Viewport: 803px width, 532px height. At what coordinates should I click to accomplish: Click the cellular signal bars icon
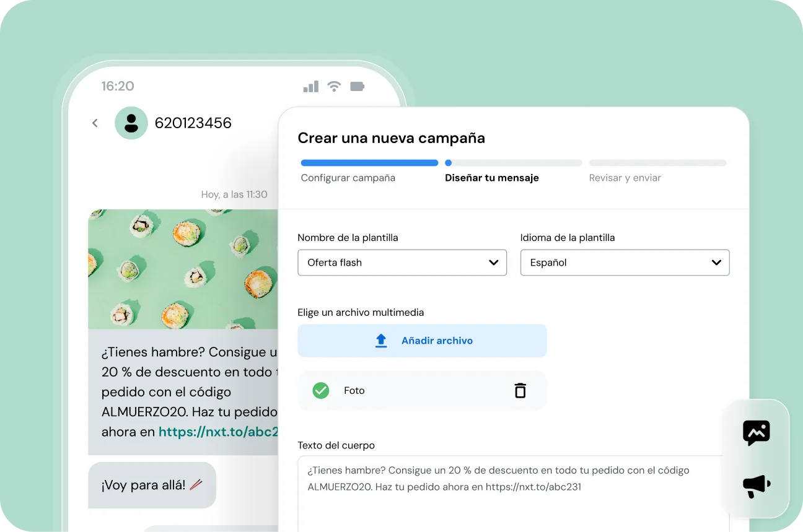pyautogui.click(x=310, y=86)
